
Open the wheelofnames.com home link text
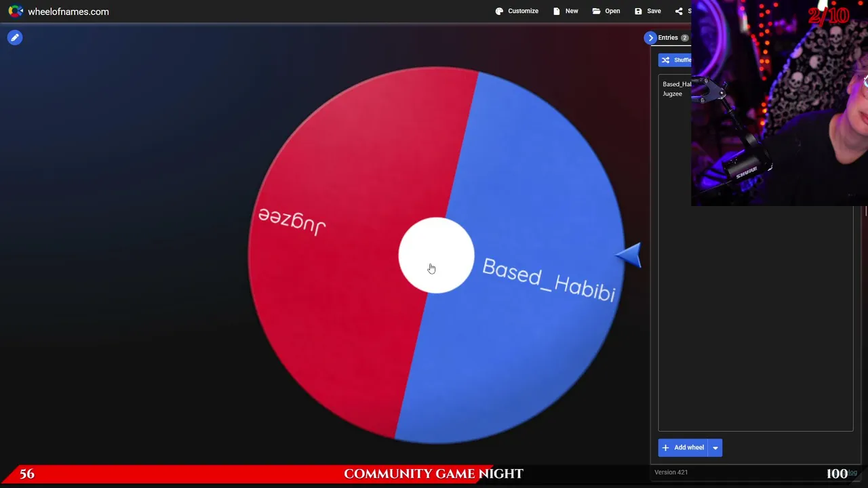pos(68,12)
